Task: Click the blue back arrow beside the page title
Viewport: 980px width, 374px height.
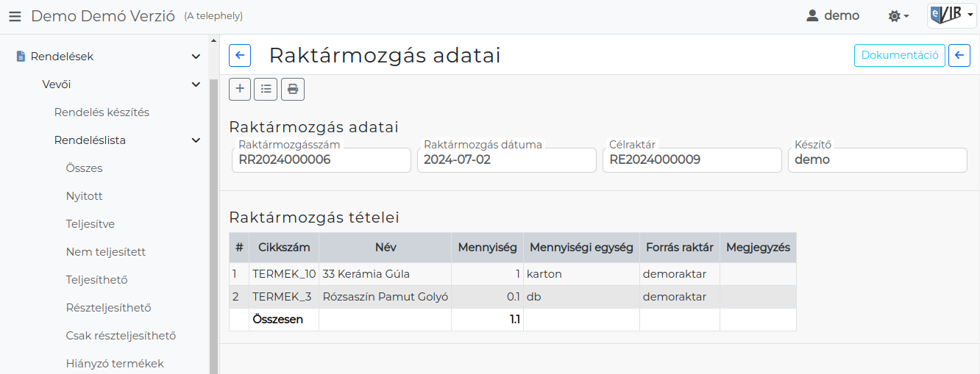Action: pyautogui.click(x=240, y=56)
